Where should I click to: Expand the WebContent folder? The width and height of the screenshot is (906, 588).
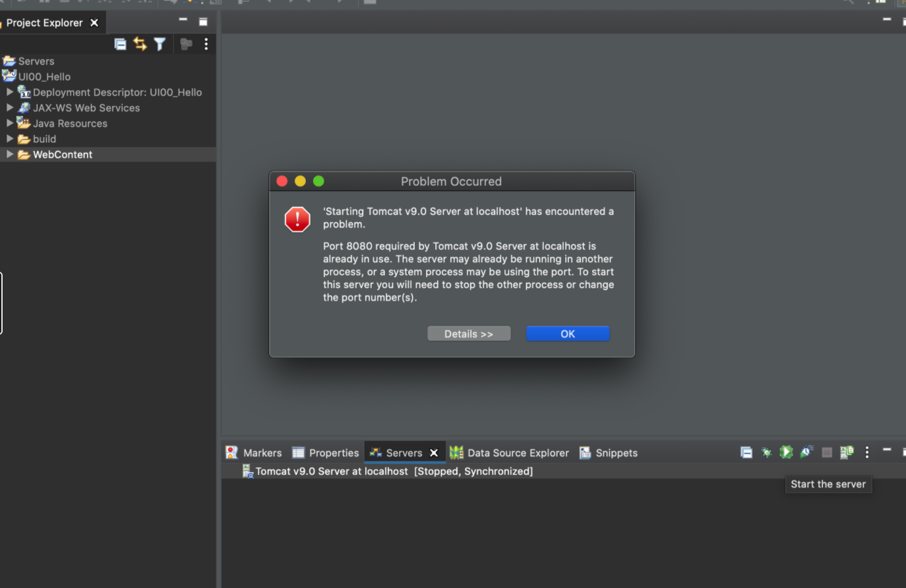(10, 154)
